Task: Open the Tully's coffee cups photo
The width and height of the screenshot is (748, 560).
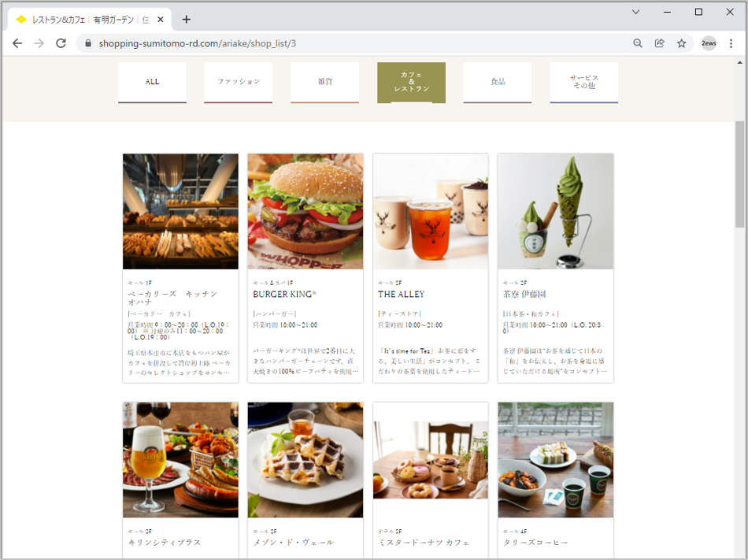Action: 556,460
